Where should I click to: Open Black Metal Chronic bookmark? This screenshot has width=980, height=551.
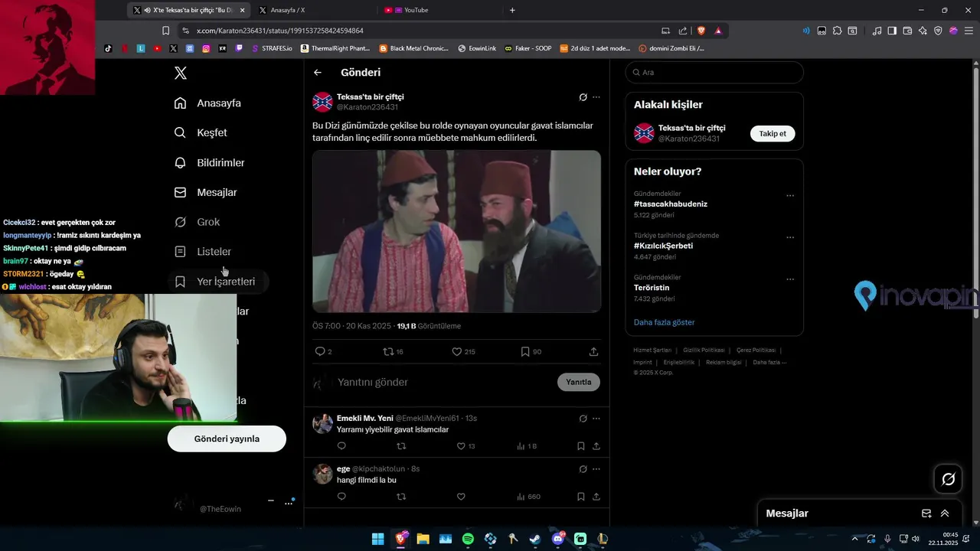(x=413, y=48)
